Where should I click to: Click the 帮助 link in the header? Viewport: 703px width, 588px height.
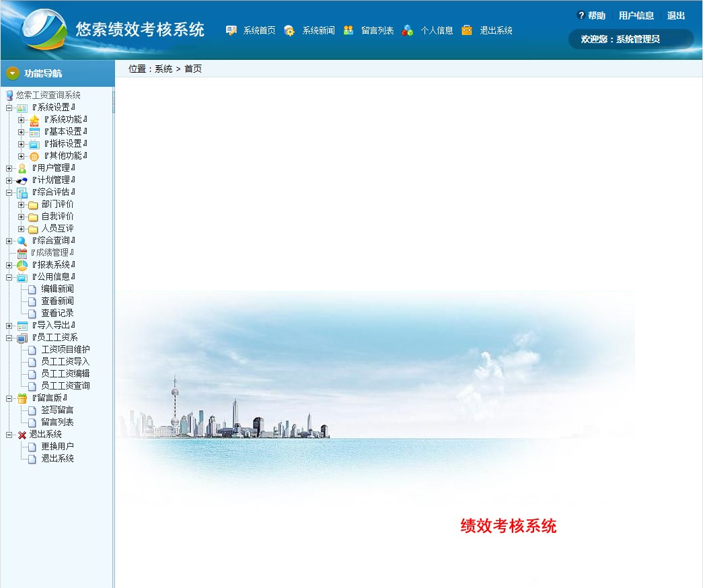(x=597, y=15)
